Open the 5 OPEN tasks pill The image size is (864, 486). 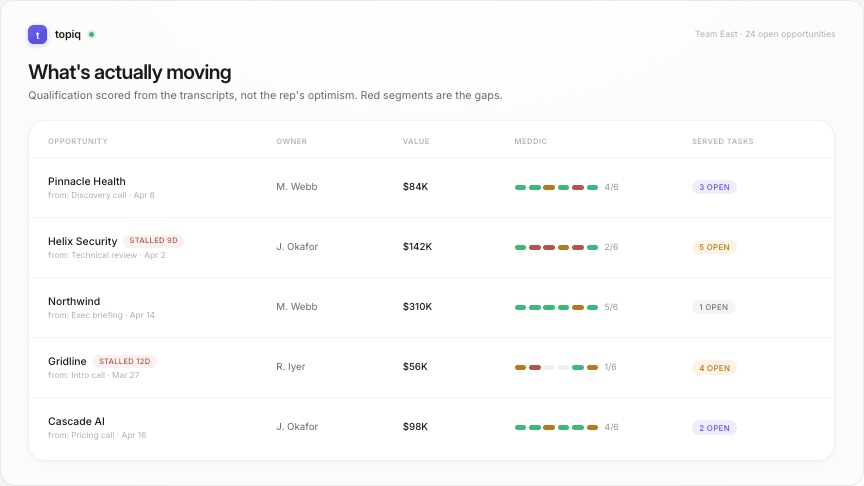[714, 247]
